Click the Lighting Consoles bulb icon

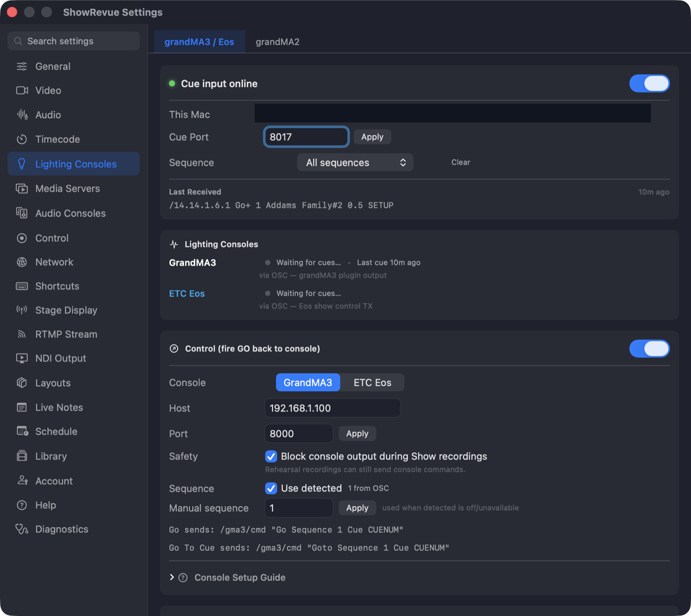[22, 164]
